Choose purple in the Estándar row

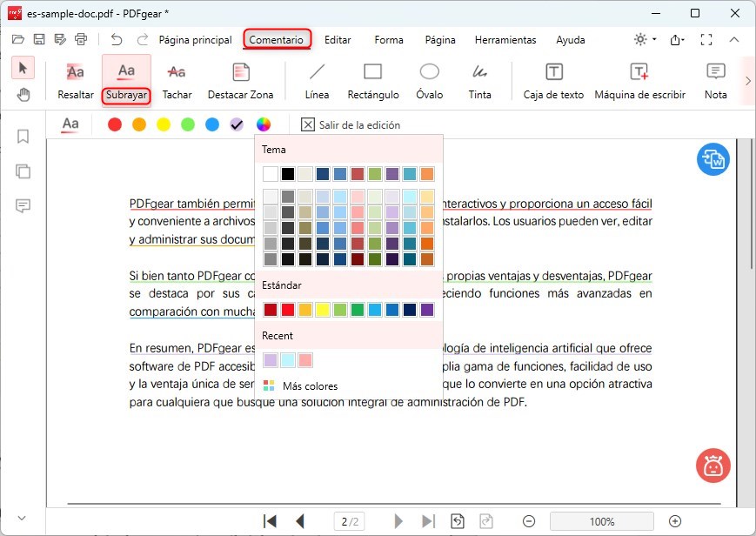coord(426,309)
